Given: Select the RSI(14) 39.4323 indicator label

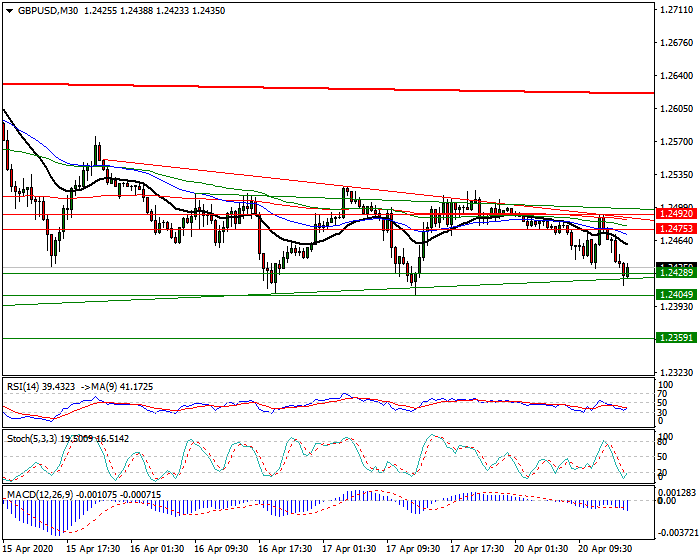Looking at the screenshot, I should [41, 387].
